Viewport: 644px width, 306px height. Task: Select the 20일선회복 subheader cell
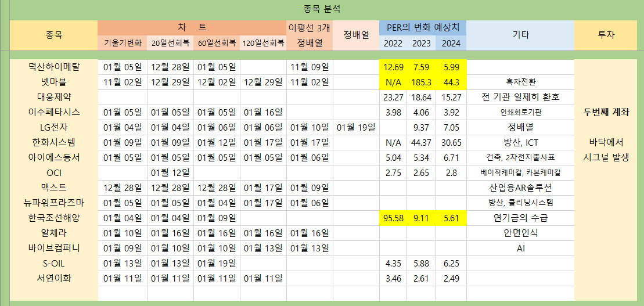coord(170,43)
